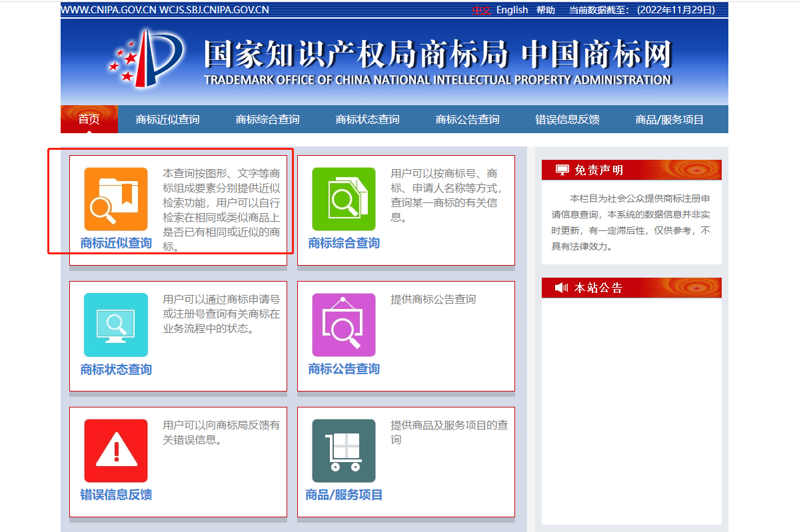Click the speaker icon beside 本站公告

coord(562,288)
